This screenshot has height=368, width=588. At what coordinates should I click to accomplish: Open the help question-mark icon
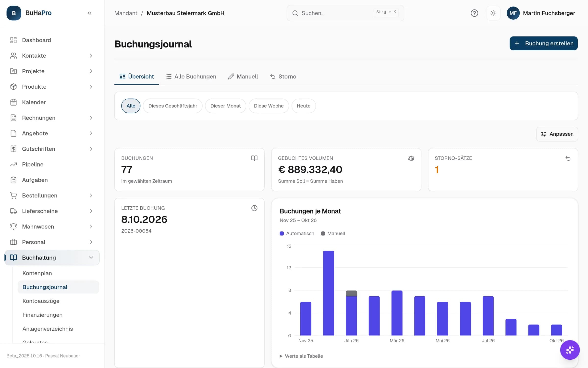[x=474, y=13]
